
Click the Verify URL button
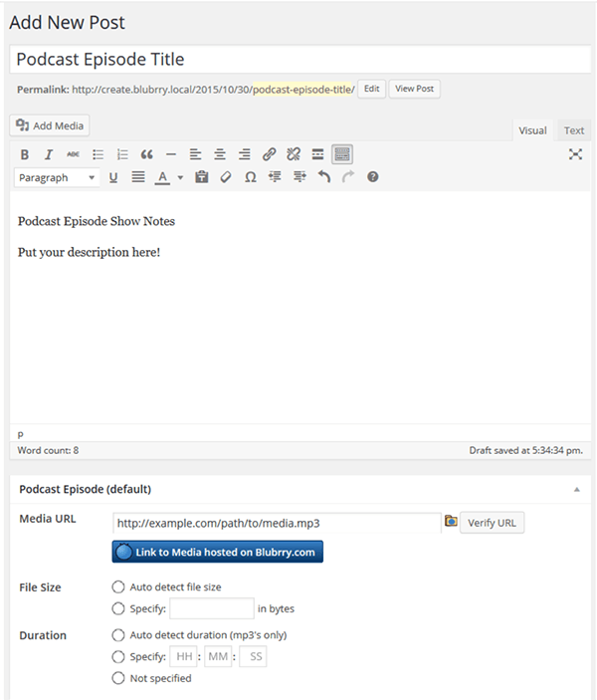492,522
